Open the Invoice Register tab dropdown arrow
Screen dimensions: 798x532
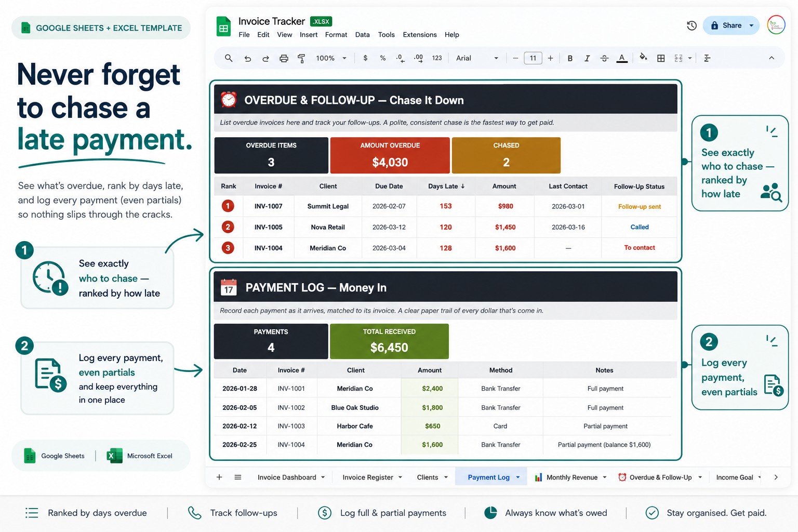(x=400, y=477)
